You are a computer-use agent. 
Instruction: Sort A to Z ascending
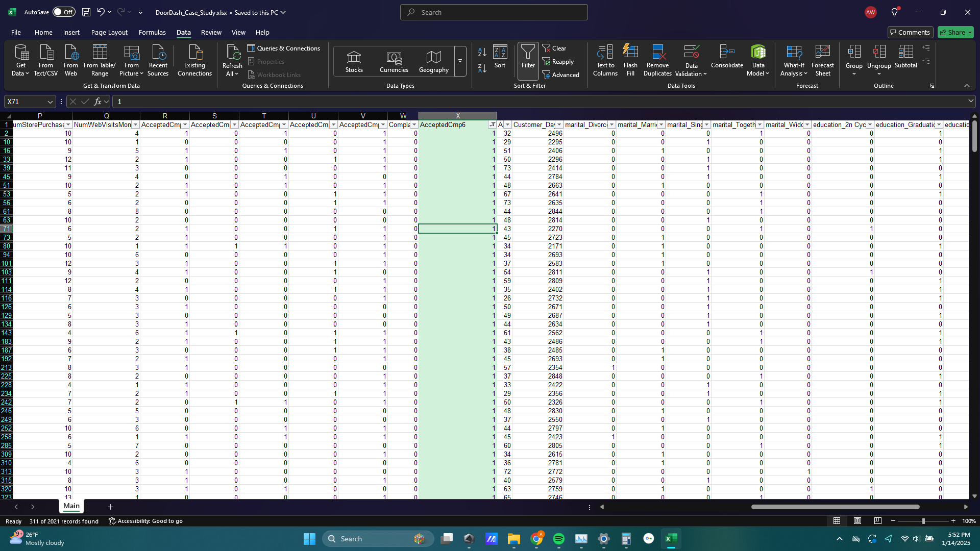click(482, 53)
